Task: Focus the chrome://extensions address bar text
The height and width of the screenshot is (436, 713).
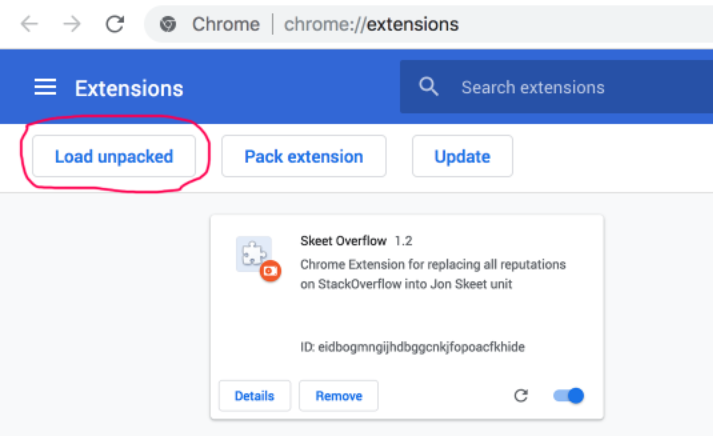Action: [371, 24]
